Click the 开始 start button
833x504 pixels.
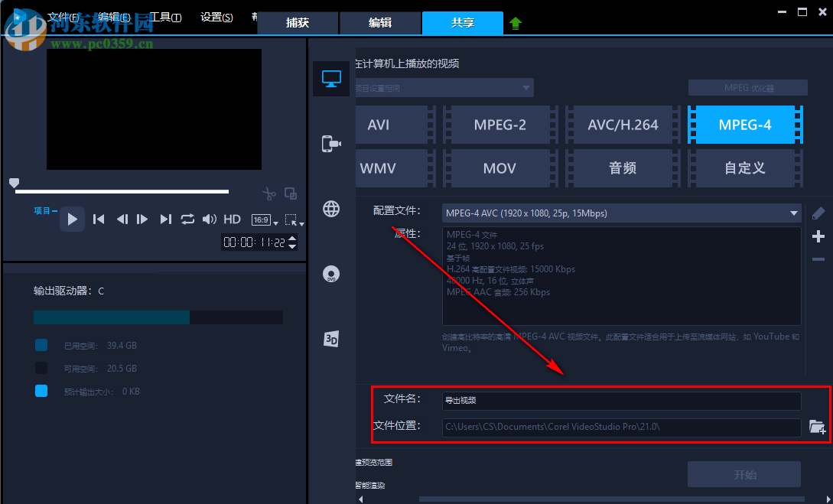click(744, 474)
